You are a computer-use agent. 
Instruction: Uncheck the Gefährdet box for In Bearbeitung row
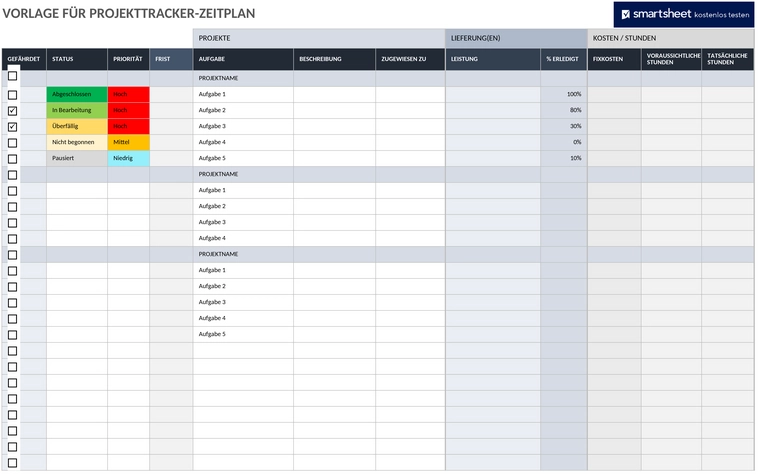pyautogui.click(x=13, y=111)
